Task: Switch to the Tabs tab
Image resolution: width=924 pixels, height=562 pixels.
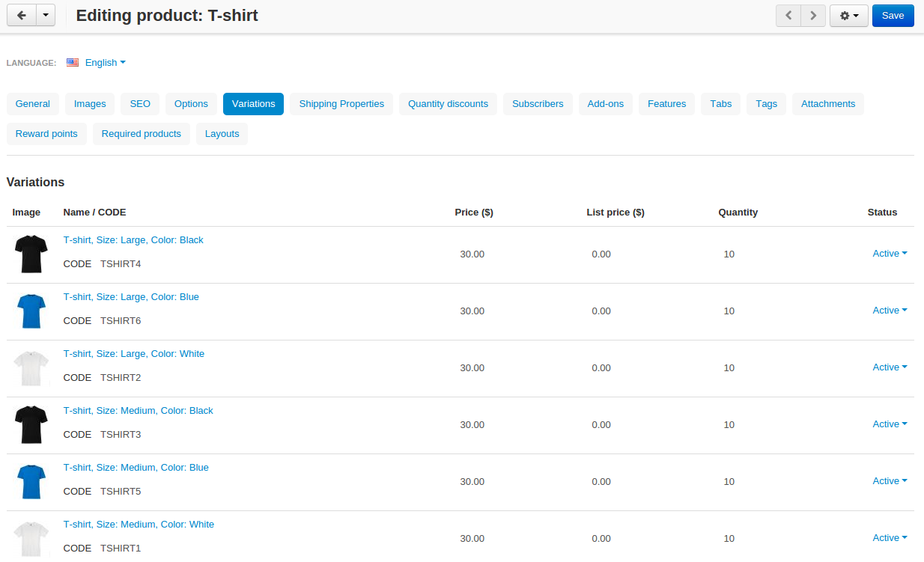Action: tap(721, 104)
